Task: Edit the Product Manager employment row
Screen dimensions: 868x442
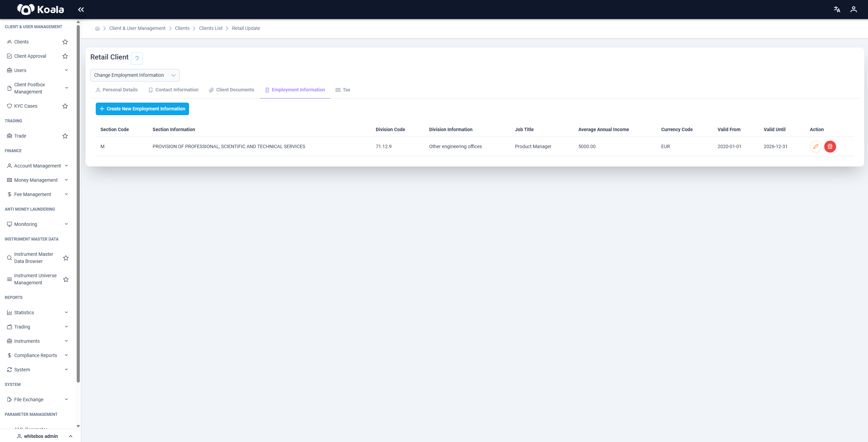Action: (816, 146)
